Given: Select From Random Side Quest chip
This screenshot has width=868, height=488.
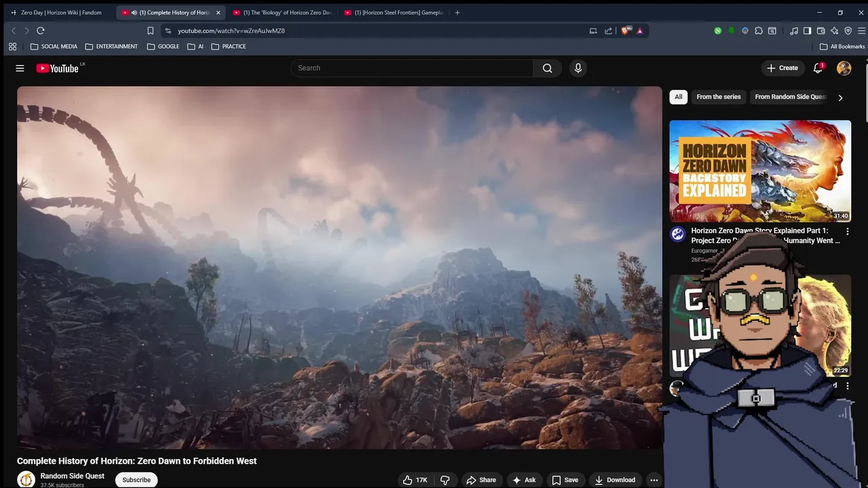Looking at the screenshot, I should coord(790,97).
